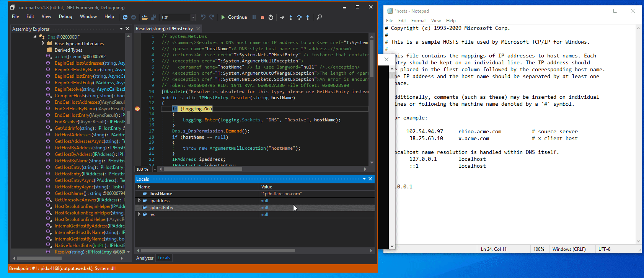The image size is (644, 278).
Task: Switch to the Locals bottom tab
Action: pos(164,258)
